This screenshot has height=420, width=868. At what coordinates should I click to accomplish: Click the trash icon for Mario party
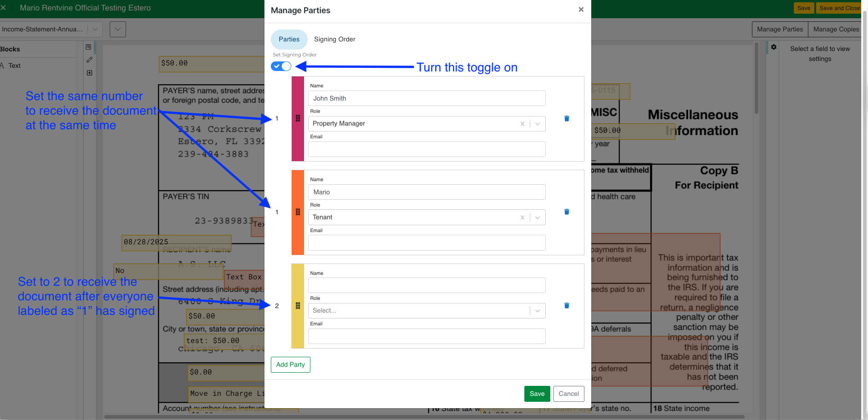(x=567, y=212)
